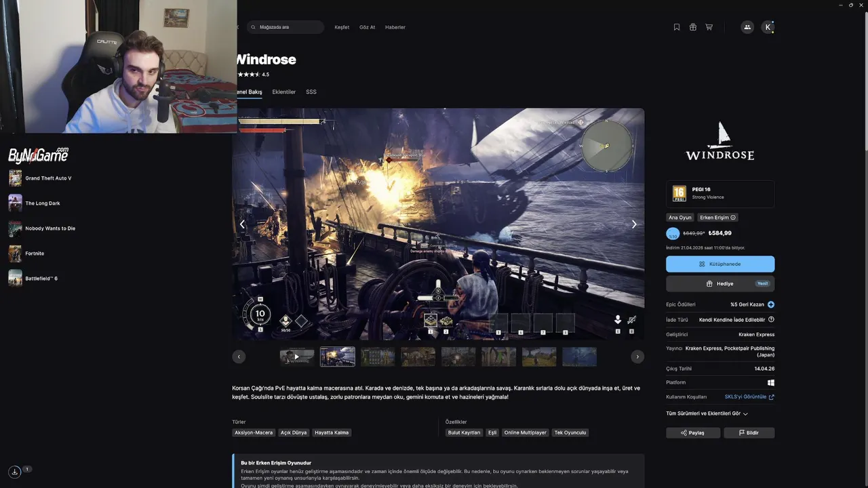Click the Ana Oyun tag
The height and width of the screenshot is (488, 868).
point(680,218)
